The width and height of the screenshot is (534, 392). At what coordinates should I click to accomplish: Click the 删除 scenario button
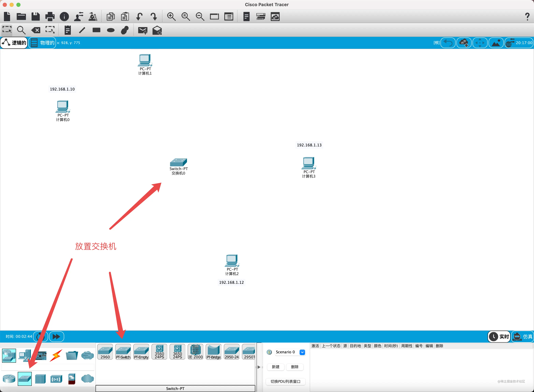click(295, 367)
